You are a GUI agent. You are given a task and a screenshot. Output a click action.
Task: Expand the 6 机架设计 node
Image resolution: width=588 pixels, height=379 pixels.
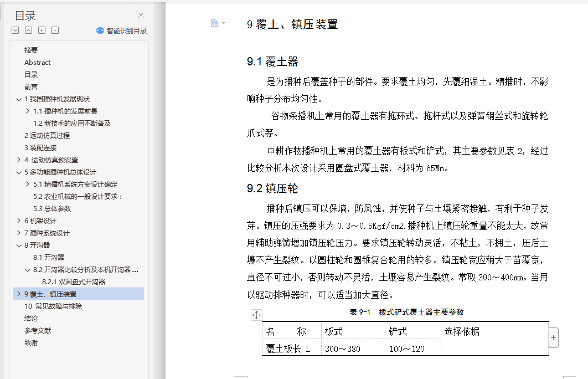tap(19, 221)
